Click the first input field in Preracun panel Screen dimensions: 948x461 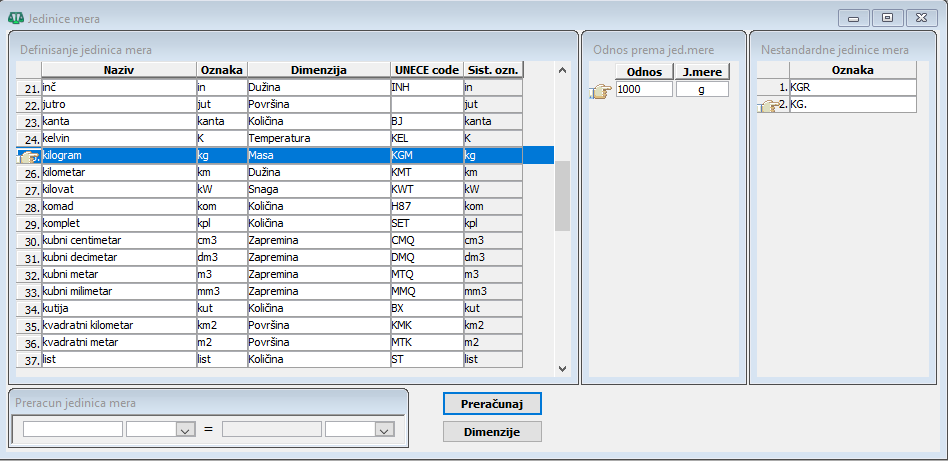pos(73,429)
